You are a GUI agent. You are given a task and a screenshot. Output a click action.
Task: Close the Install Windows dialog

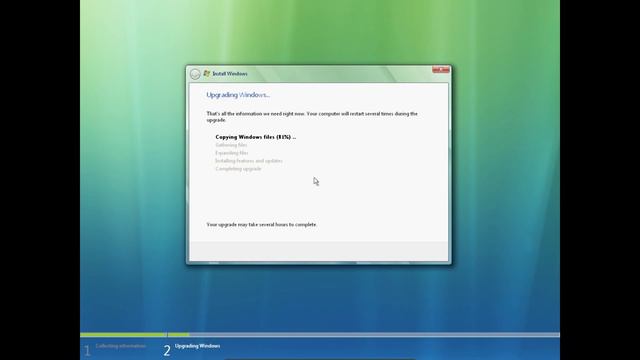(441, 70)
